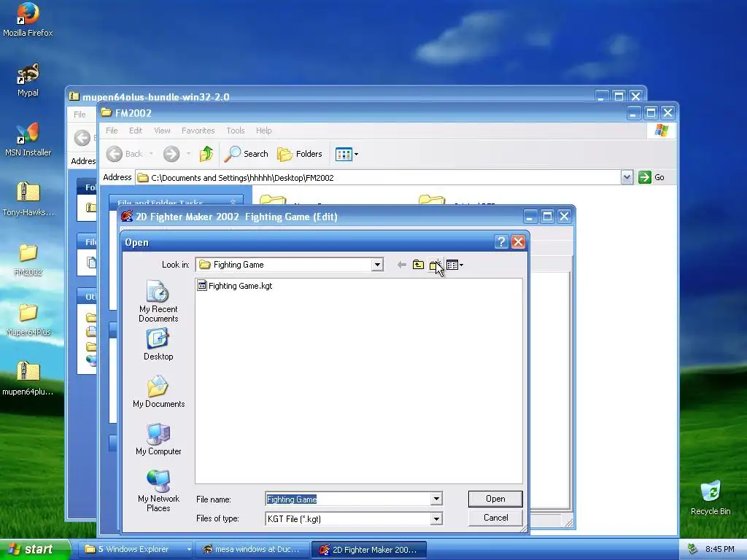747x560 pixels.
Task: Jump to My Network Places
Action: pos(158,491)
